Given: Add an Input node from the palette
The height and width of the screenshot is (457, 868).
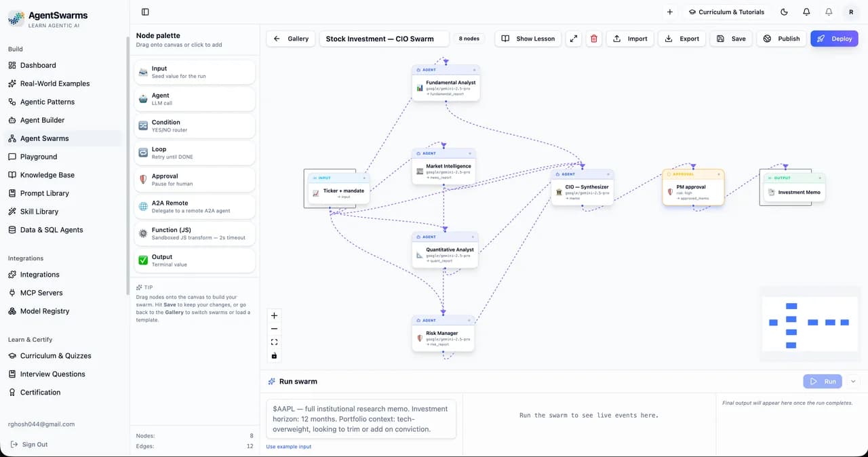Looking at the screenshot, I should (195, 72).
